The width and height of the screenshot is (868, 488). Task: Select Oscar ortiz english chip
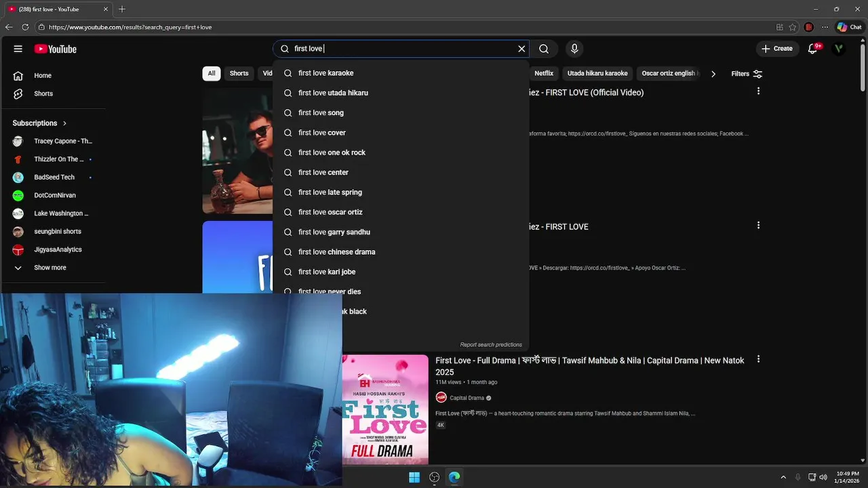point(669,73)
